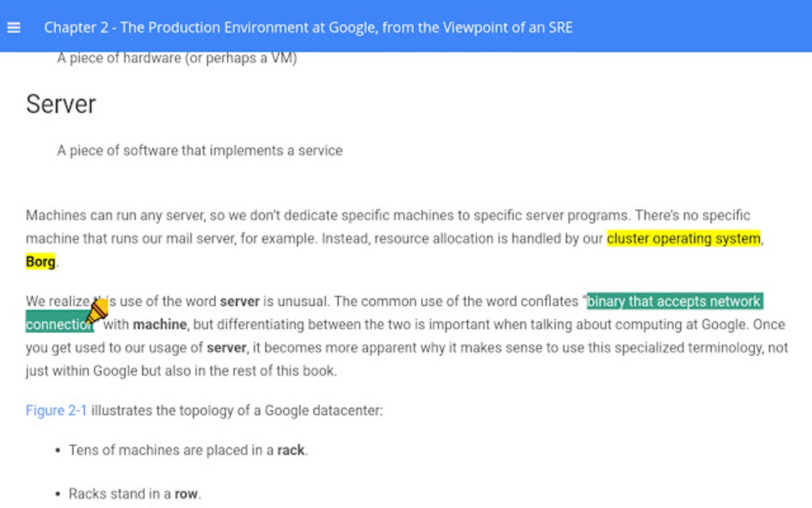Open the Figure 2-1 link
This screenshot has height=508, width=812.
[x=54, y=410]
